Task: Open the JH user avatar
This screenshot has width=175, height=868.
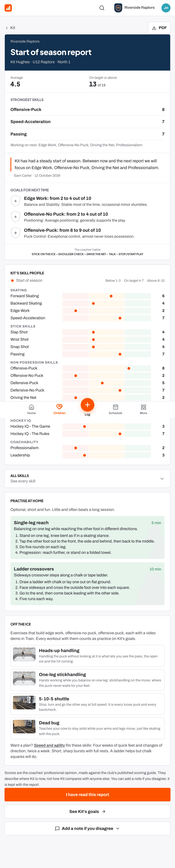Action: point(166,8)
